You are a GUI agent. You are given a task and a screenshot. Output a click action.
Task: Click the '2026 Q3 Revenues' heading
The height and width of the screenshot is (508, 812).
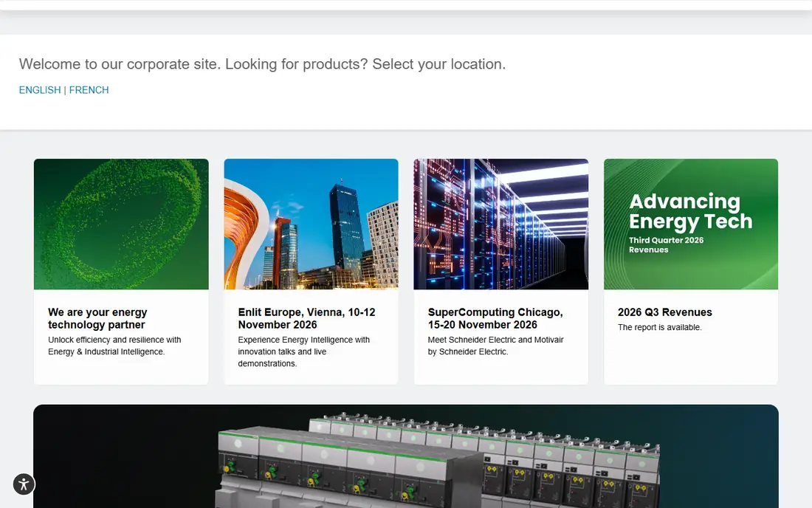pos(665,312)
